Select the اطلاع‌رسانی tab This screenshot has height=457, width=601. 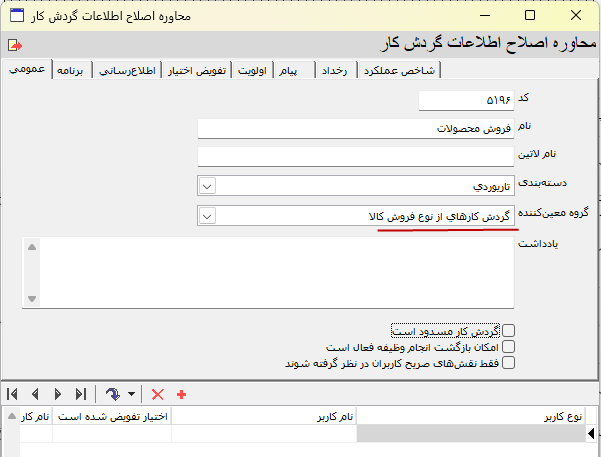click(x=129, y=70)
